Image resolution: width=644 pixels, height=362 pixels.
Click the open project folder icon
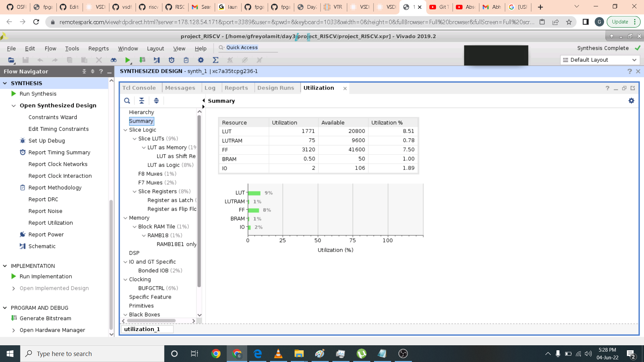(x=11, y=60)
